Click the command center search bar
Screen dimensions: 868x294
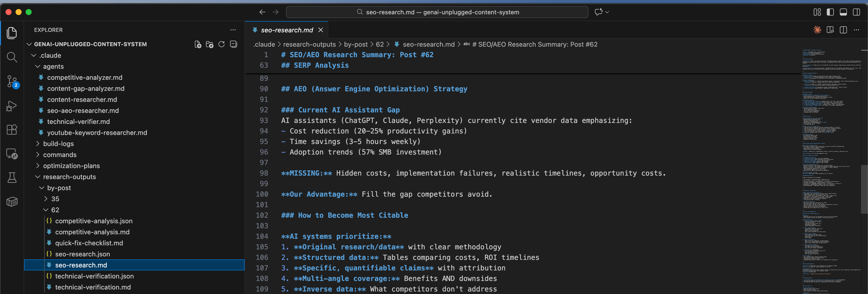(437, 12)
